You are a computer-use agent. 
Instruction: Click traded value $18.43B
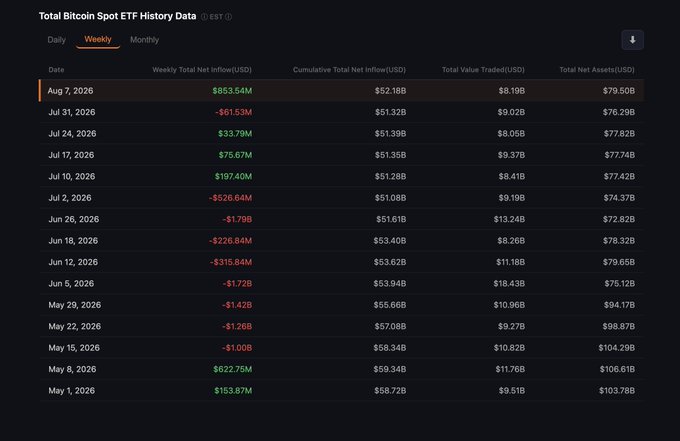pos(509,284)
